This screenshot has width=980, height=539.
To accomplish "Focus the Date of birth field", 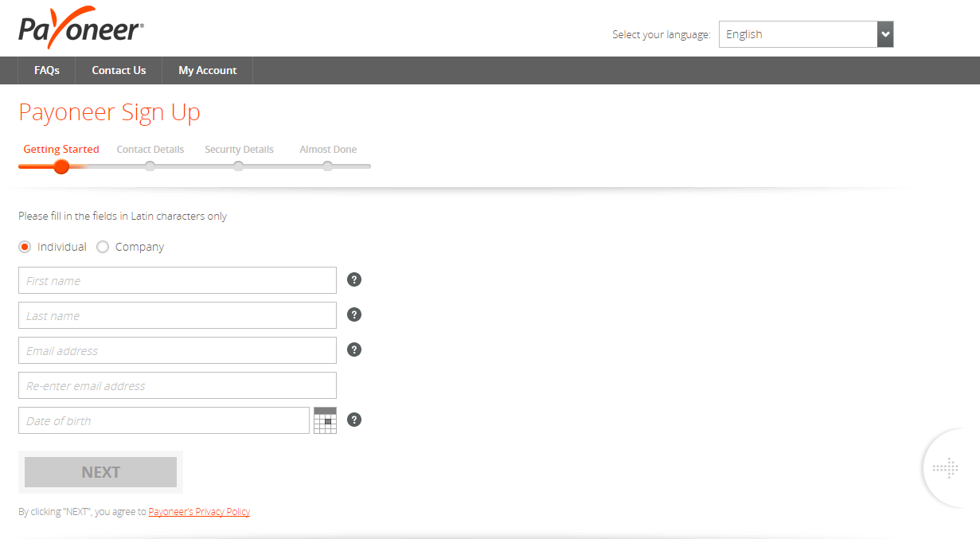I will 164,420.
